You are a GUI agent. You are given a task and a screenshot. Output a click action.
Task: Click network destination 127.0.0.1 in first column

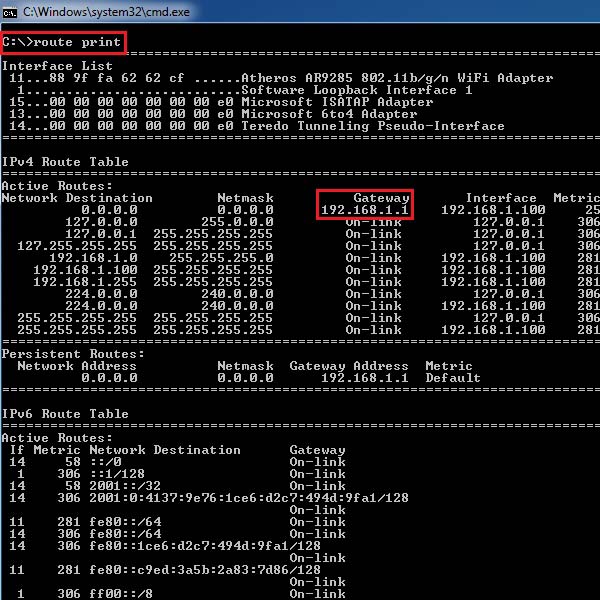101,234
